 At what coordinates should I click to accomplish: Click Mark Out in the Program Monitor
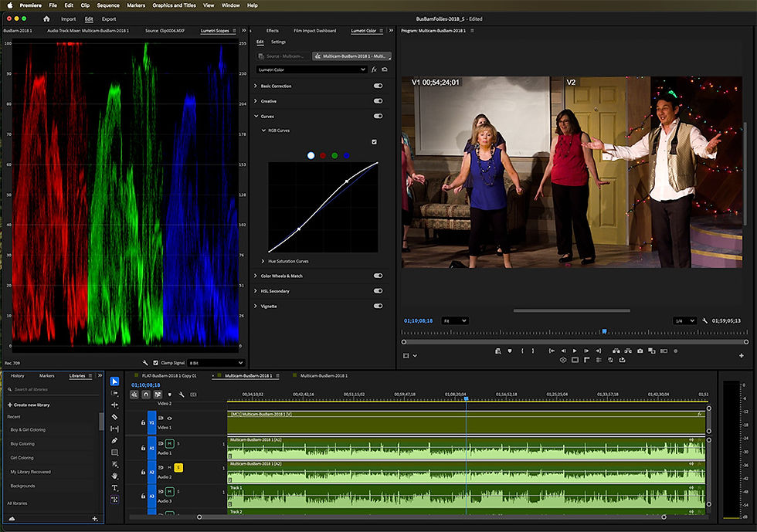pos(533,351)
